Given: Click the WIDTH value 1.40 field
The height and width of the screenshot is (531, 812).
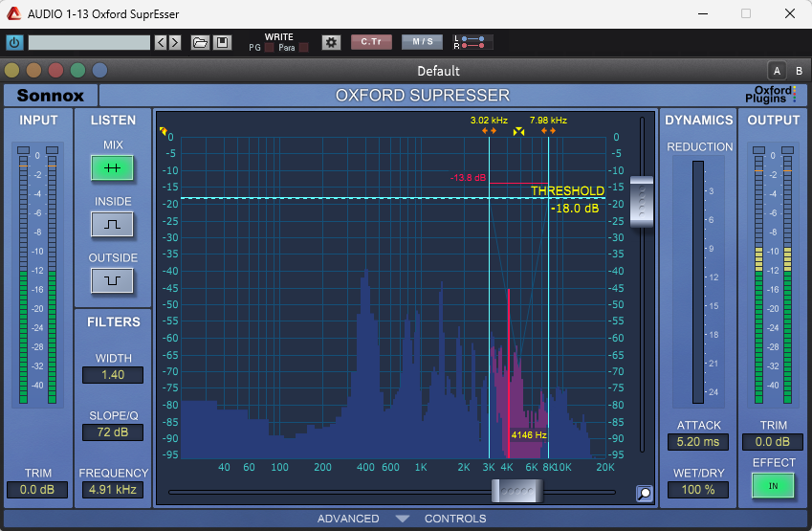Looking at the screenshot, I should tap(113, 375).
